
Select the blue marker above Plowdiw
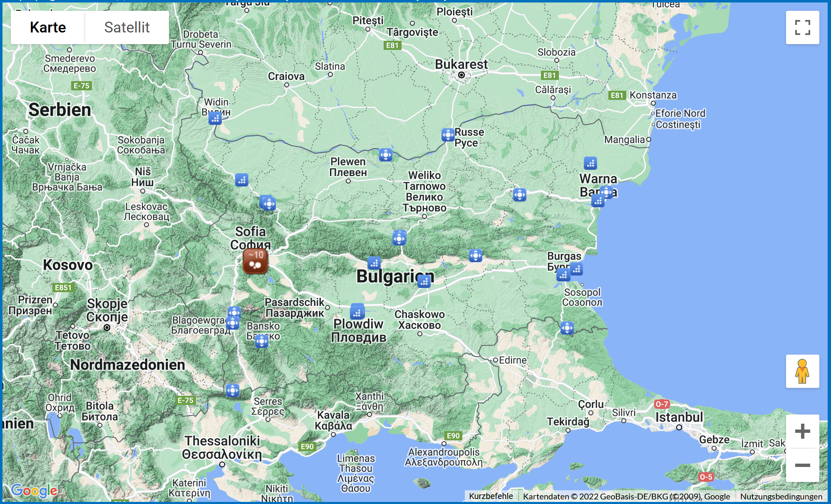pos(357,311)
